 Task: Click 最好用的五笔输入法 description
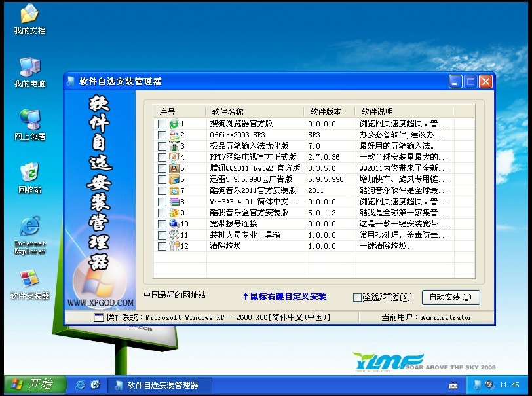pos(396,146)
